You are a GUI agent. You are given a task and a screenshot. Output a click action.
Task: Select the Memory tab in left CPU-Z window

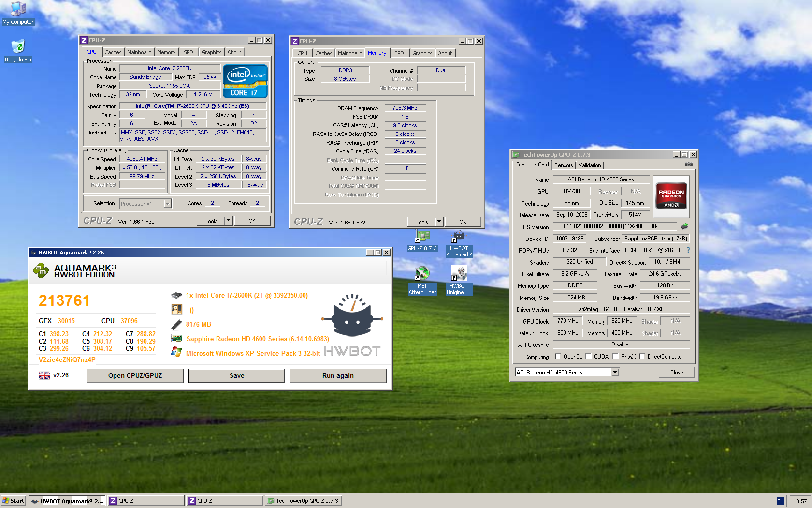click(x=166, y=52)
